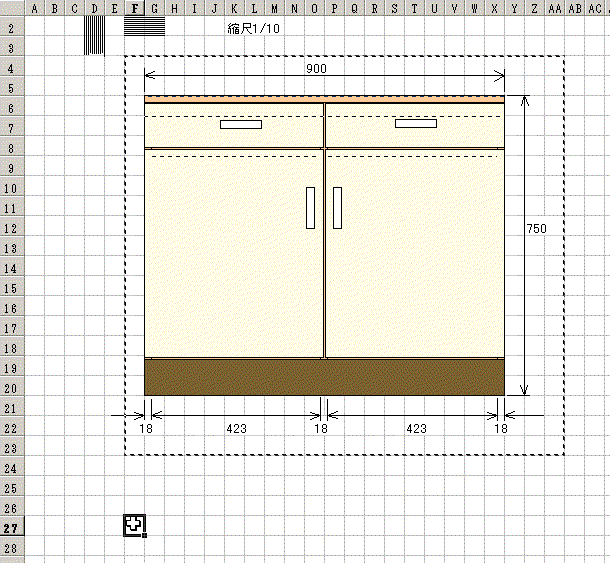This screenshot has height=563, width=610.
Task: Select highlighted row 27 header
Action: point(12,528)
